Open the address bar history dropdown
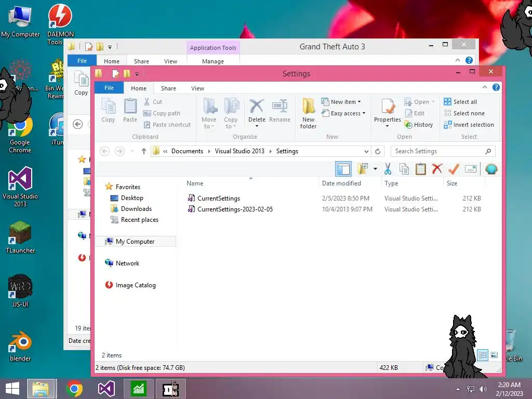Screen dimensions: 532x399 point(366,151)
